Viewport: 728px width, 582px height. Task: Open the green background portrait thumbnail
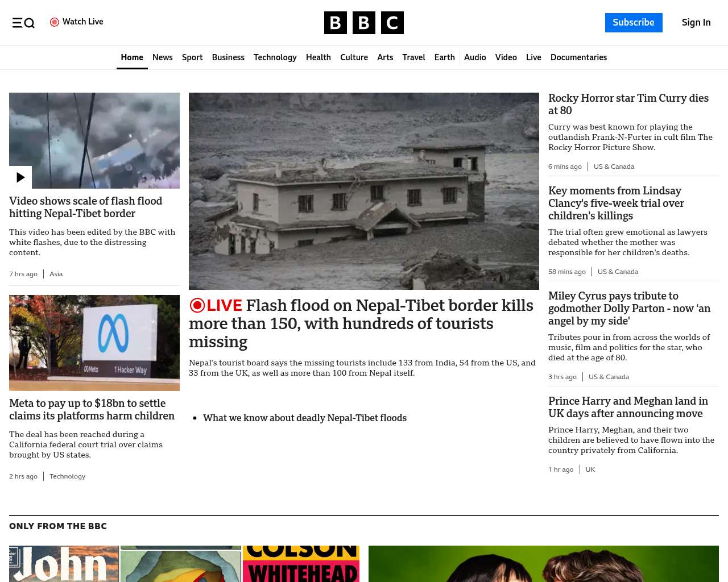click(x=544, y=564)
